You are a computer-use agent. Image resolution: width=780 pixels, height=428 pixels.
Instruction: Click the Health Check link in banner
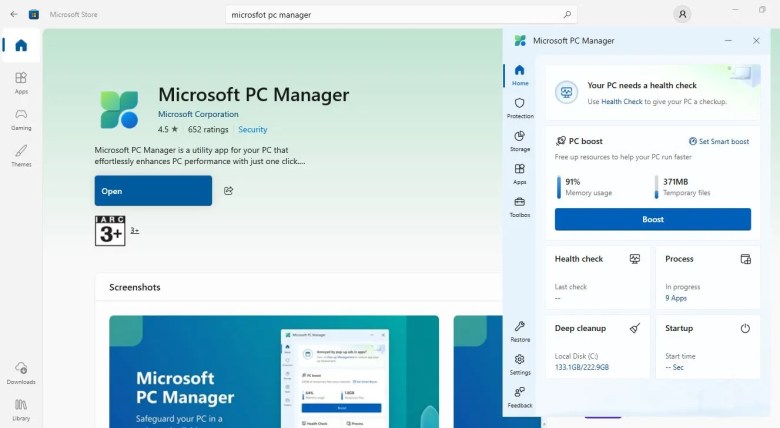[622, 102]
